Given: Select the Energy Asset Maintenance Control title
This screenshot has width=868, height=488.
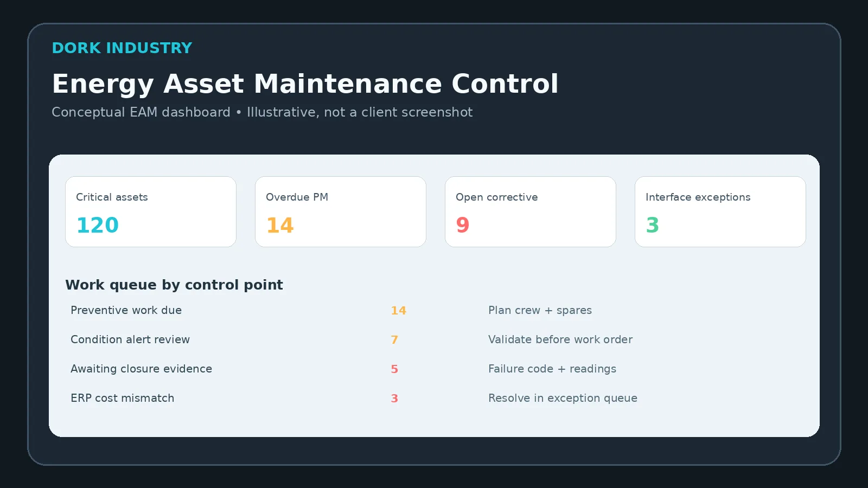Looking at the screenshot, I should [x=305, y=84].
